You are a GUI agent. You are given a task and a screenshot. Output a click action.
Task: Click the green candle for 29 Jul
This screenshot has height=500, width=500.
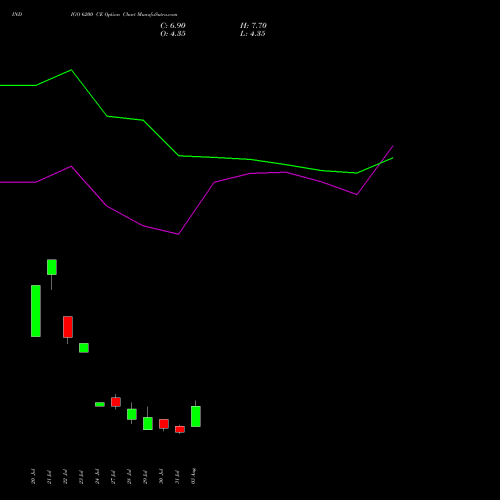(x=148, y=423)
